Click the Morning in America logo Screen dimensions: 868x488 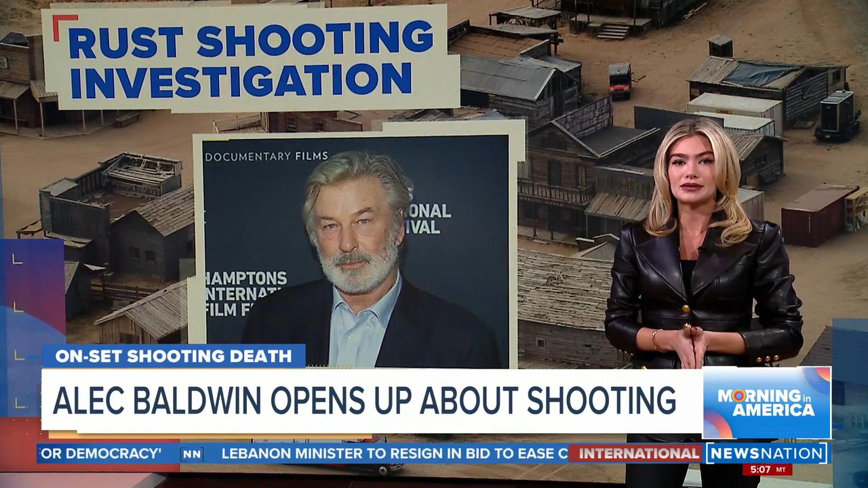point(767,403)
